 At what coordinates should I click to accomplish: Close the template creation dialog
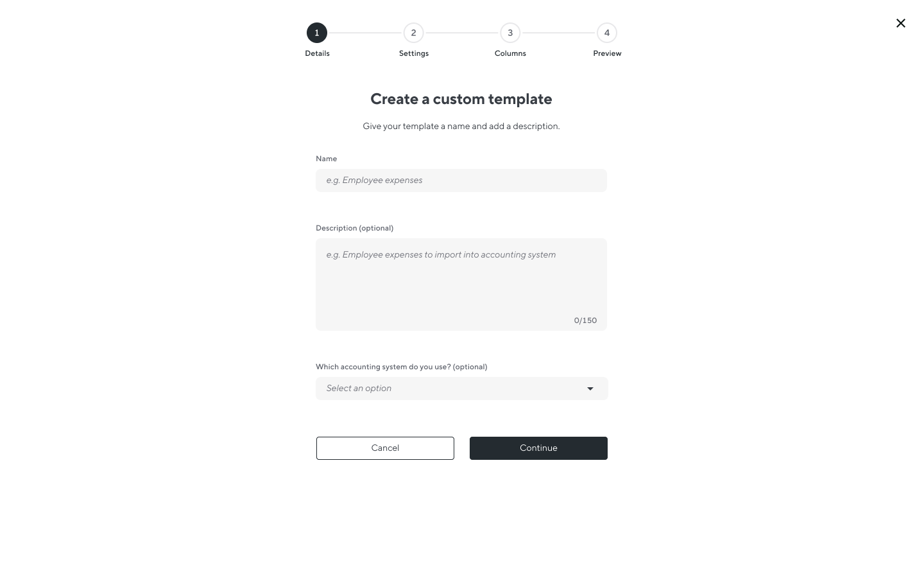(x=901, y=23)
